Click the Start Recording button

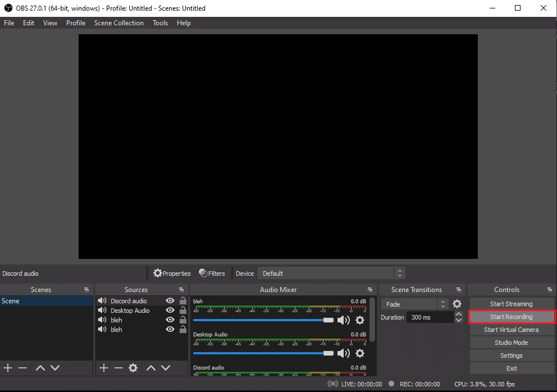click(x=511, y=317)
